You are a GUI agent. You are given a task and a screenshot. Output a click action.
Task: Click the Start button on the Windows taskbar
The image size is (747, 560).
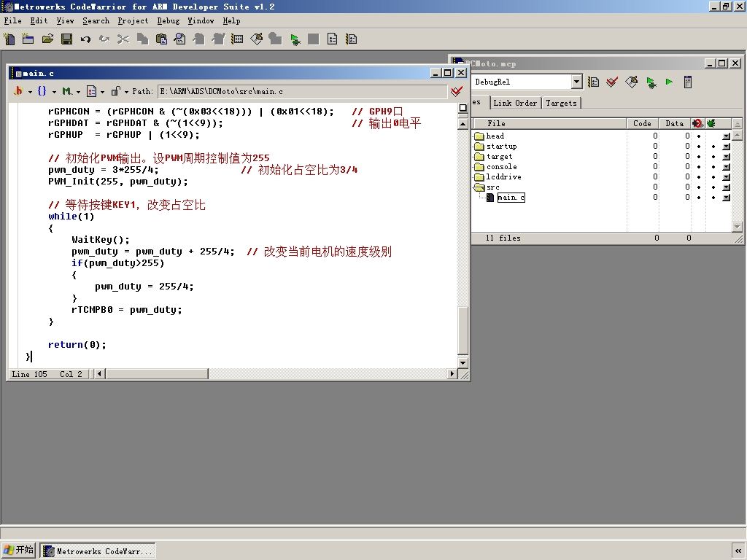click(x=18, y=550)
